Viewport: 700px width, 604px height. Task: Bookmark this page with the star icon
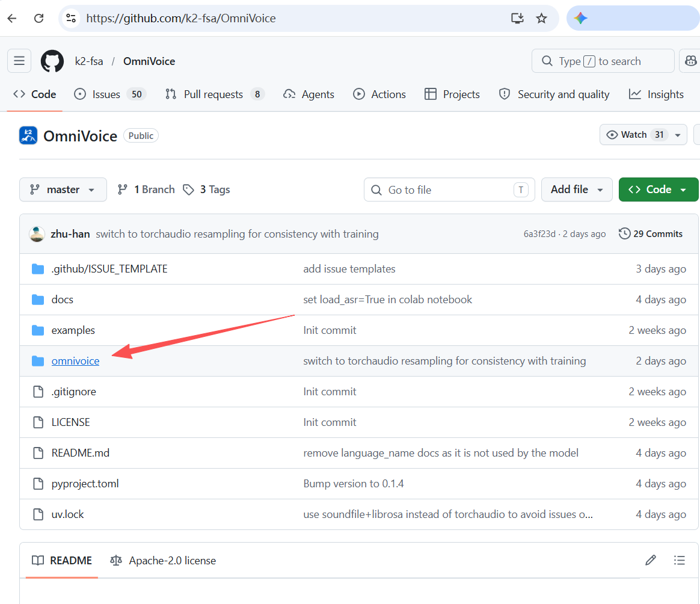click(541, 18)
